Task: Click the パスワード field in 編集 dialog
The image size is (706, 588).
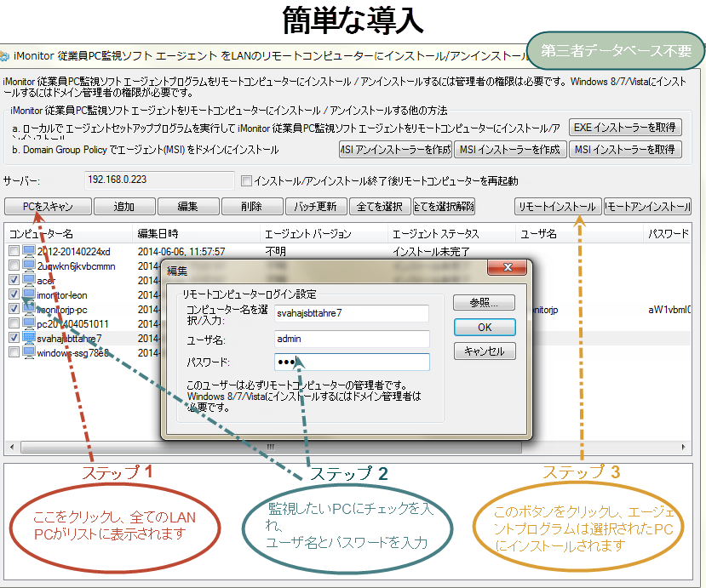Action: click(352, 363)
